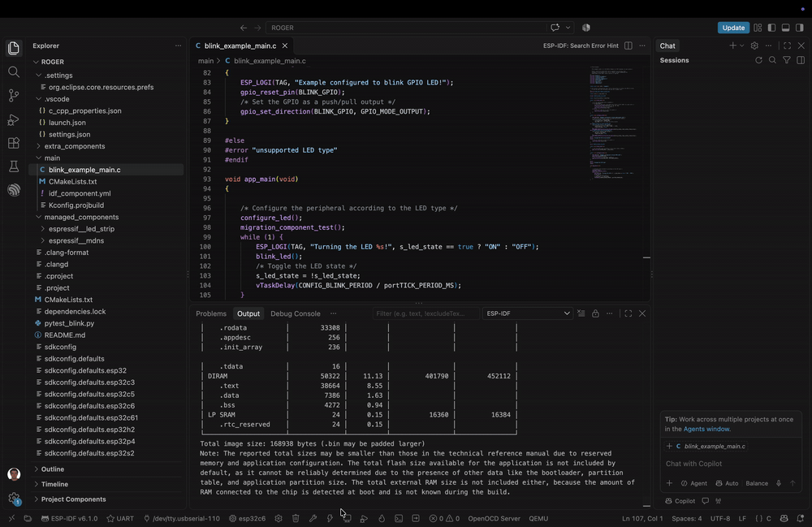Open the Testing flask view
The image size is (812, 527).
pos(14,166)
